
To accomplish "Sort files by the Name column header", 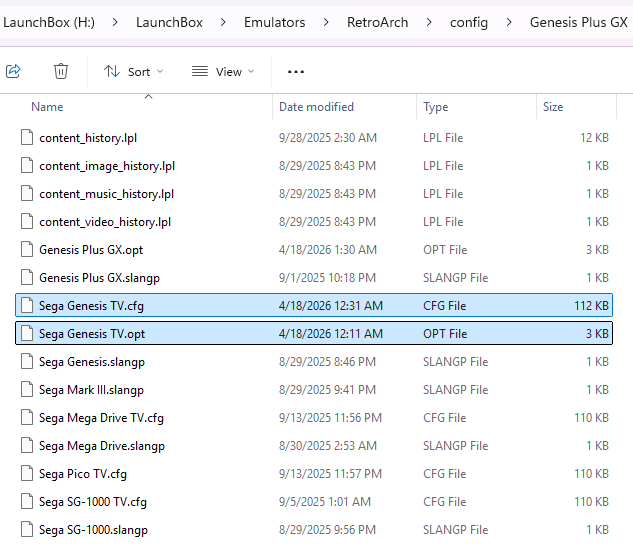I will pos(47,107).
